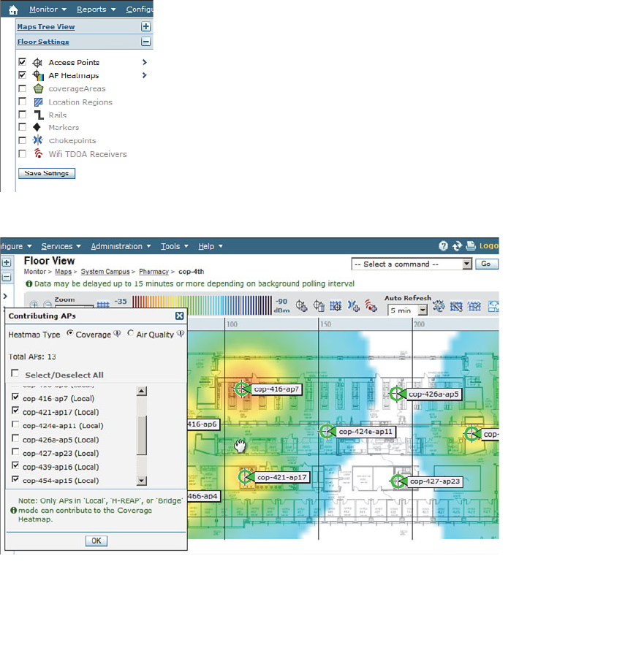Open the Reports menu
Screen dimensions: 644x656
coord(96,9)
